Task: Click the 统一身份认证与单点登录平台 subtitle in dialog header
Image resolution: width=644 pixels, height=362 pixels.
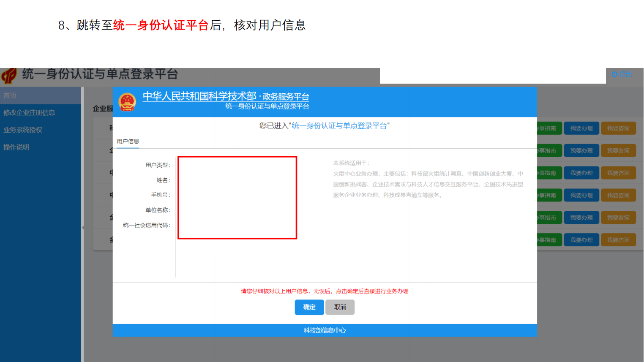Action: coord(267,106)
